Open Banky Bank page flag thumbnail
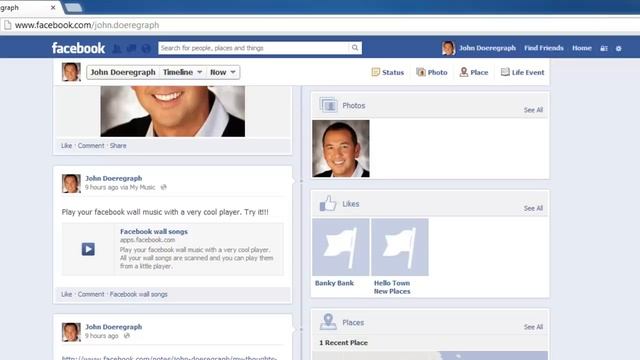The image size is (640, 360). point(341,247)
